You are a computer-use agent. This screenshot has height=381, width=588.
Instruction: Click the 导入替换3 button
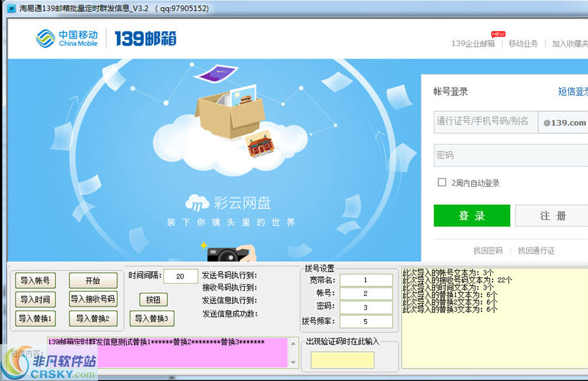click(152, 318)
